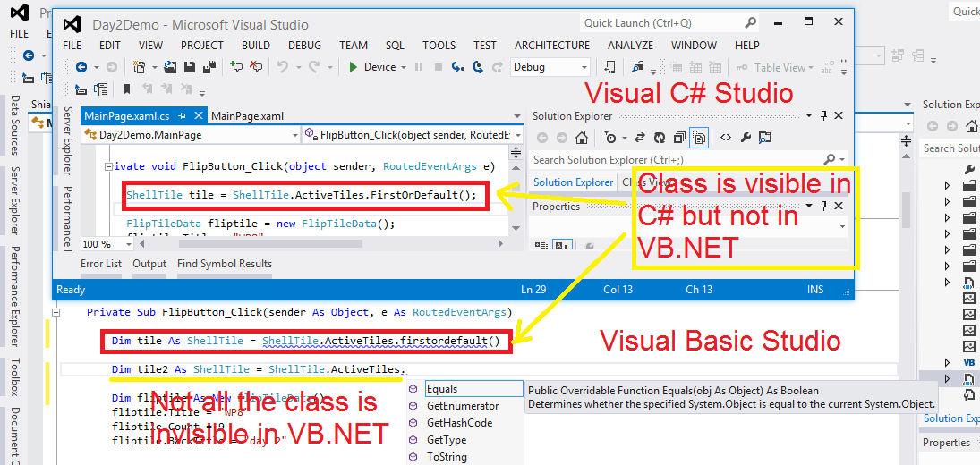Screen dimensions: 980x465
Task: Open window position menu of Properties panel
Action: point(809,206)
